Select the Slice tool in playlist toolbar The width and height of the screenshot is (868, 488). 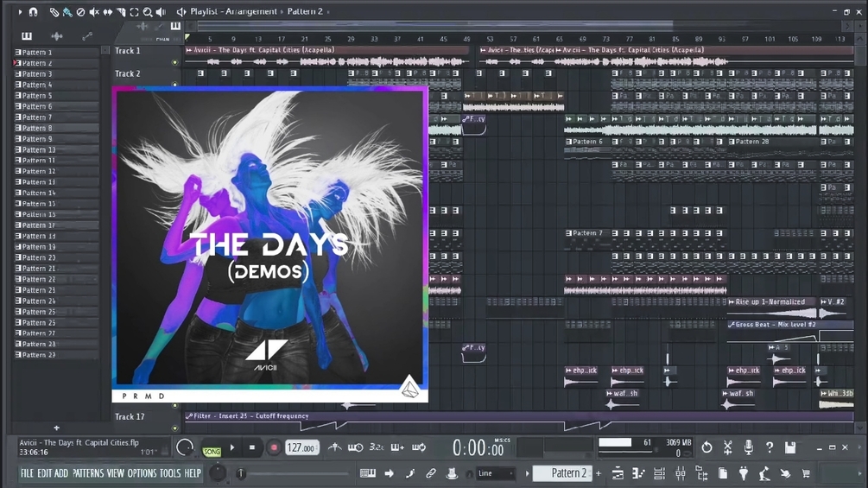pos(121,11)
